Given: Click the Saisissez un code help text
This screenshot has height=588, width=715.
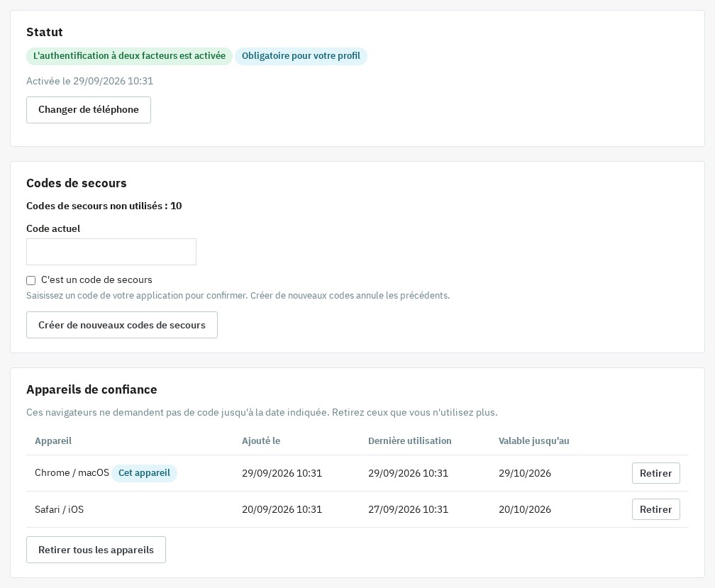Looking at the screenshot, I should [238, 295].
